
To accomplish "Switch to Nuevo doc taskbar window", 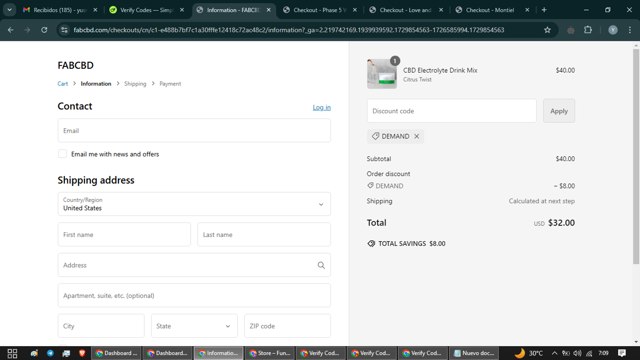I will [x=474, y=353].
